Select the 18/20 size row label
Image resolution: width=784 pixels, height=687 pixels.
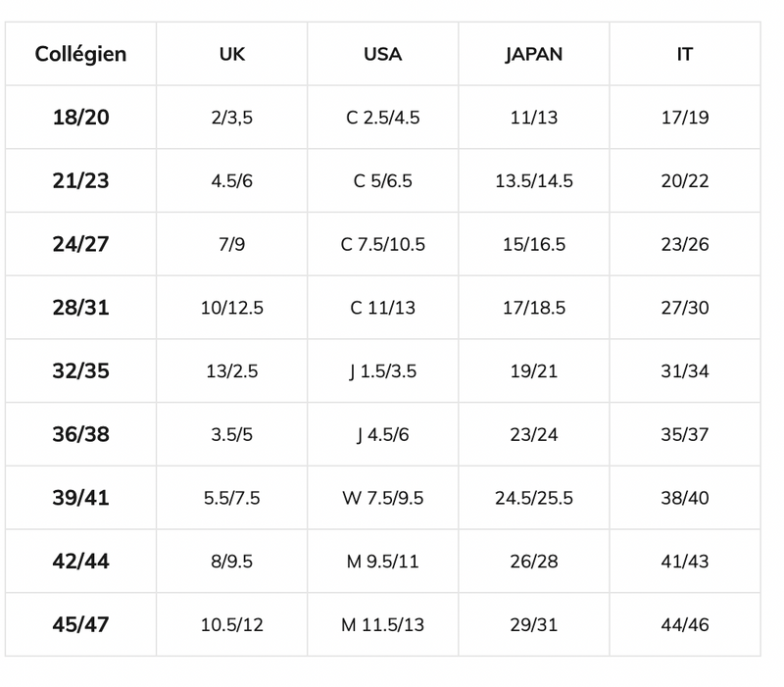pos(80,118)
